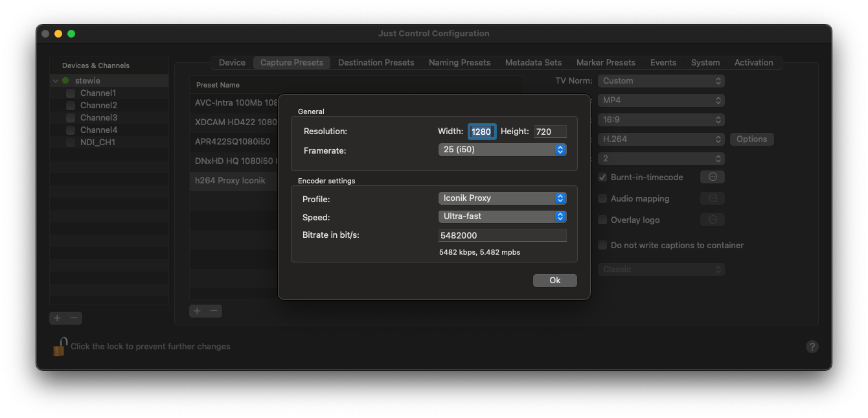Switch to the Device tab
Viewport: 868px width, 418px height.
pyautogui.click(x=232, y=62)
